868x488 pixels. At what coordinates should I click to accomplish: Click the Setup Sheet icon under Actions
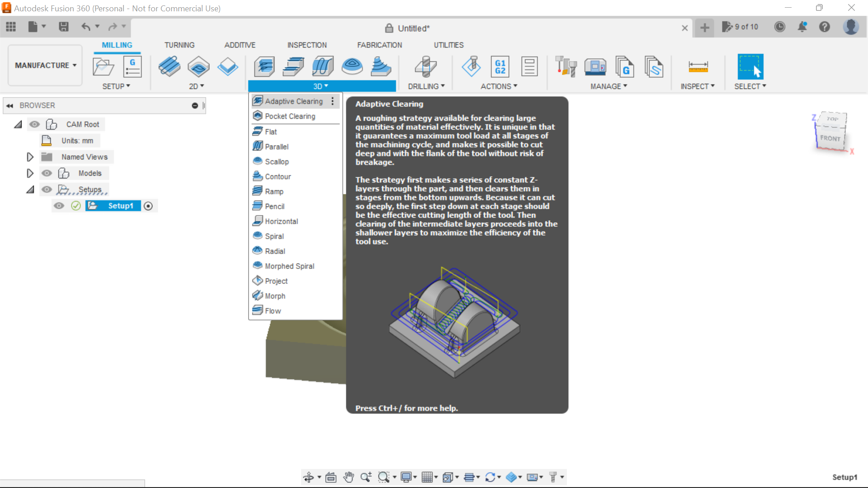point(529,66)
